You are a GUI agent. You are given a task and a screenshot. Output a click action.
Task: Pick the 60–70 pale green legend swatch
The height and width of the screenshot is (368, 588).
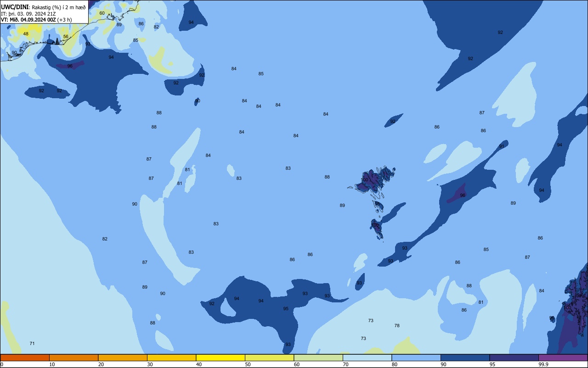318,357
